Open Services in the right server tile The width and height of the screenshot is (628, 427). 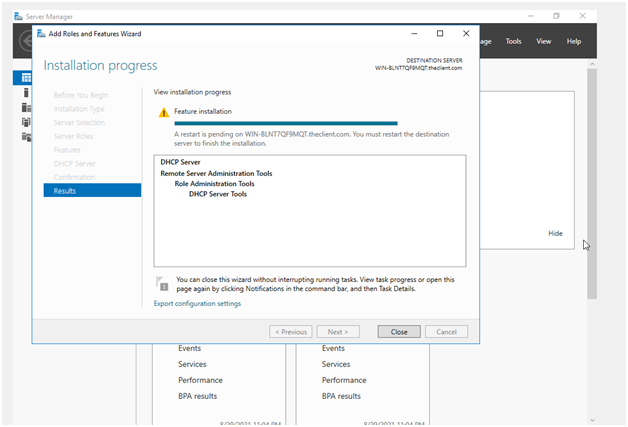pos(336,364)
